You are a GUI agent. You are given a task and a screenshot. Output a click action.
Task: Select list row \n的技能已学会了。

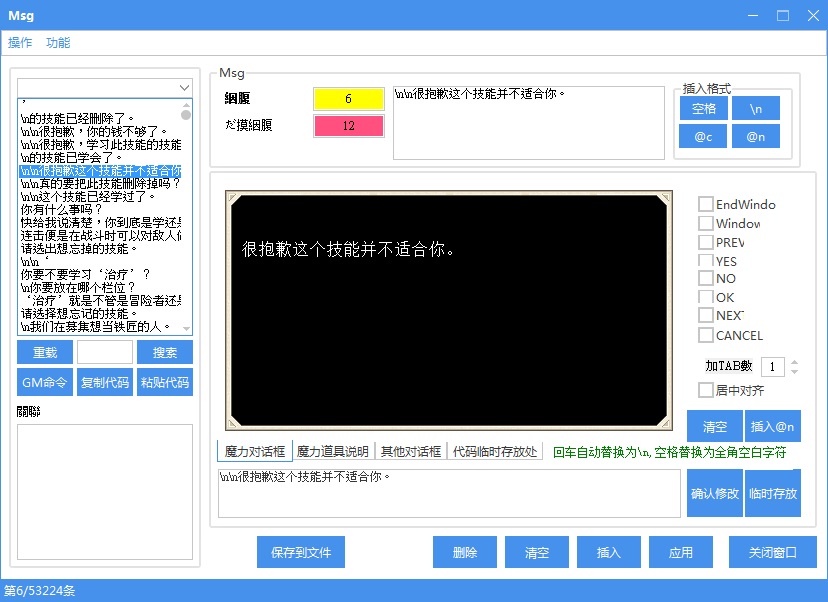(100, 157)
